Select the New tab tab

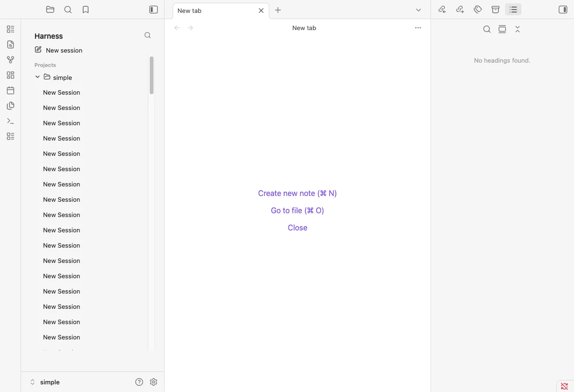pos(221,11)
